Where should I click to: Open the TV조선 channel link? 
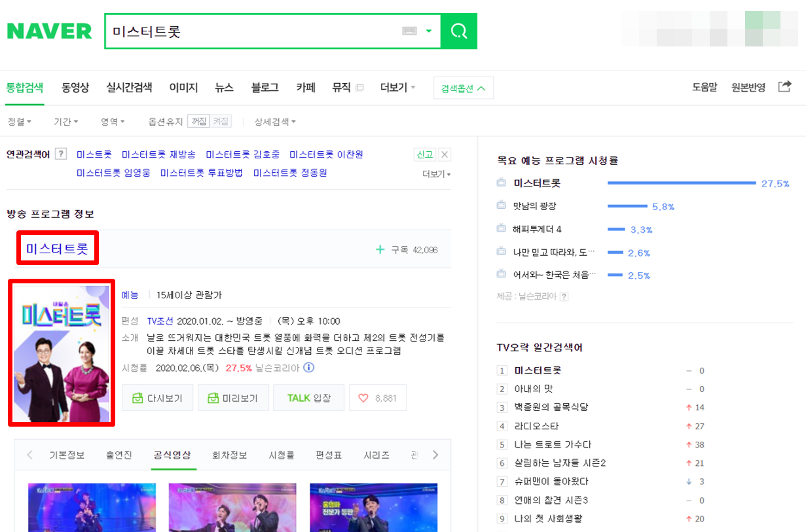tap(160, 321)
